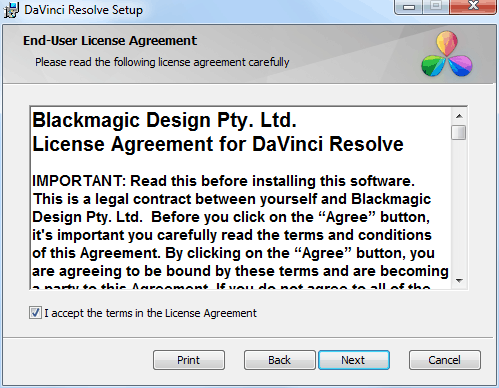
Task: Click the maximize button in title bar
Action: tap(436, 6)
